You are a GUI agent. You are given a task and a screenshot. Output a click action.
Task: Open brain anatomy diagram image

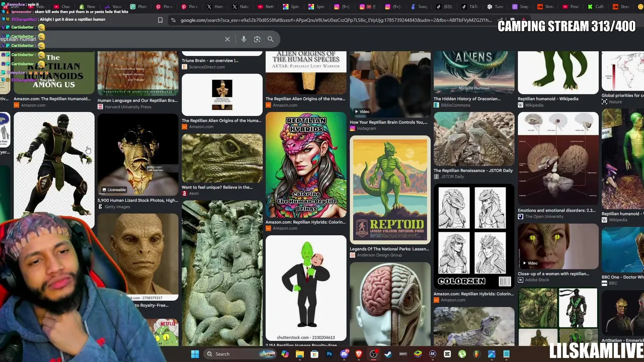[x=558, y=159]
